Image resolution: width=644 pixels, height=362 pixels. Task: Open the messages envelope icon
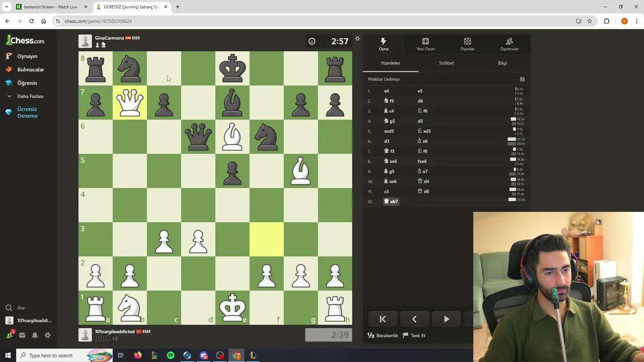click(22, 335)
